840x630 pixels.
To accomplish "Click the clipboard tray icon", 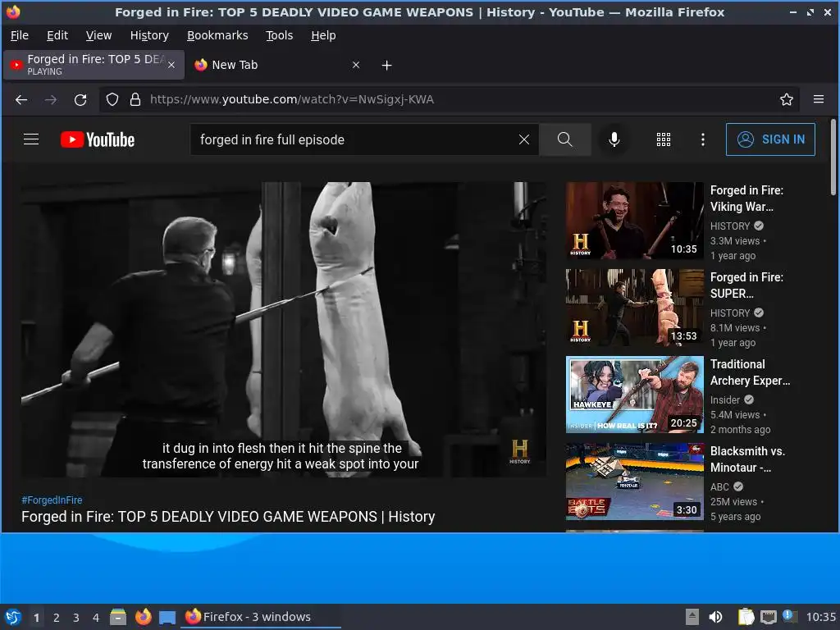I will 746,617.
